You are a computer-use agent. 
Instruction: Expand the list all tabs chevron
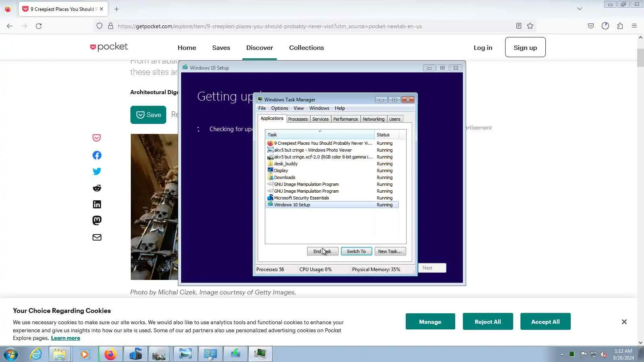(580, 9)
